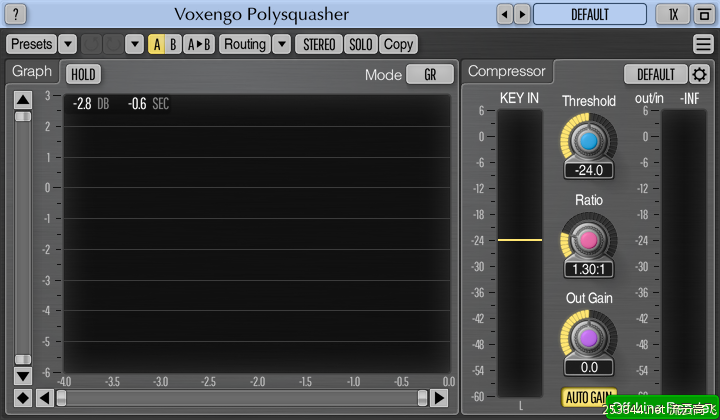Viewport: 720px width, 420px height.
Task: Click the purple Out Gain knob
Action: click(589, 338)
